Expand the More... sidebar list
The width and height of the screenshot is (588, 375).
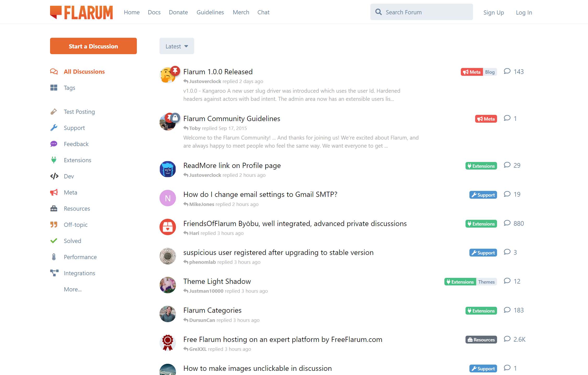tap(73, 289)
